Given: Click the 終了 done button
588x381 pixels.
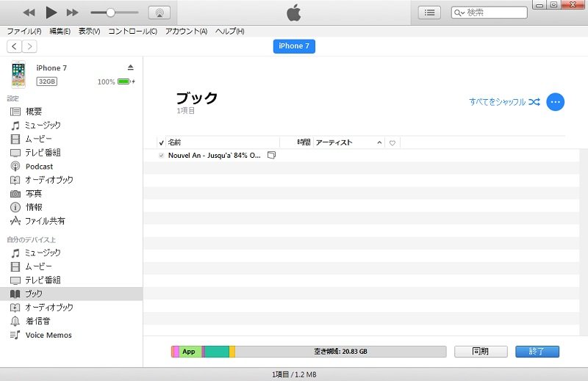Looking at the screenshot, I should tap(537, 352).
